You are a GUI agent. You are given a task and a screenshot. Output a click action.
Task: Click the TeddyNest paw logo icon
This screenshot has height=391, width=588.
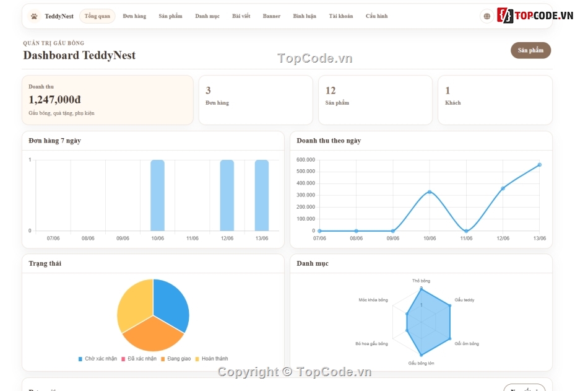pyautogui.click(x=34, y=16)
